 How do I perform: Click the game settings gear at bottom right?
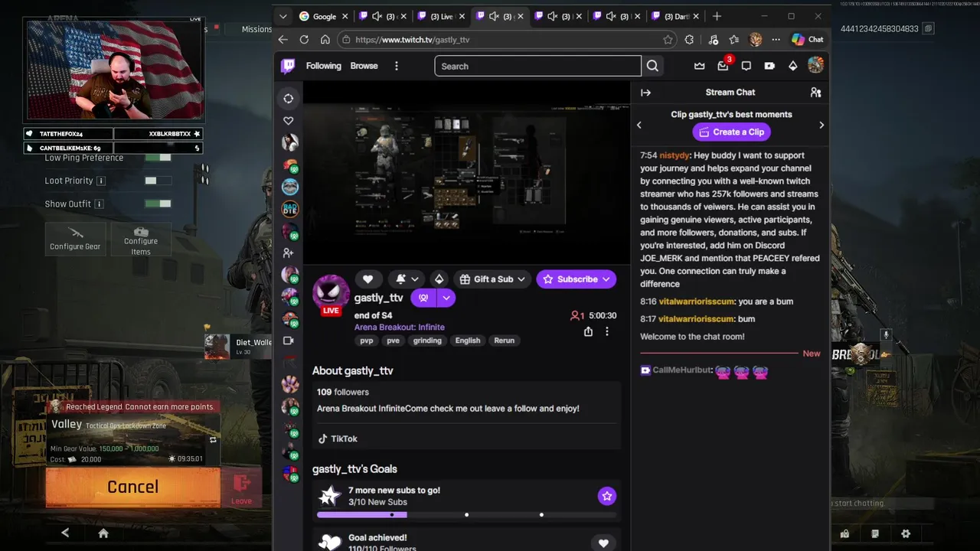click(906, 533)
